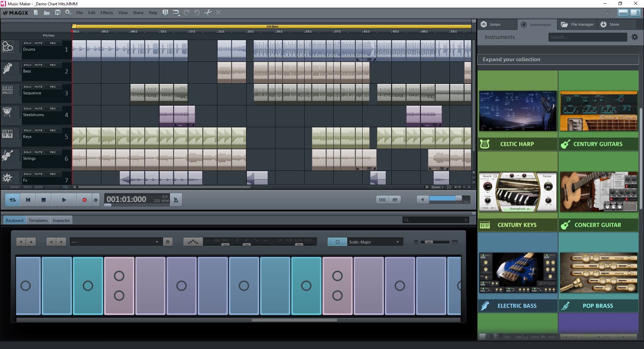Screen dimensions: 644x349
Task: Mute the Keys track
Action: pyautogui.click(x=38, y=130)
